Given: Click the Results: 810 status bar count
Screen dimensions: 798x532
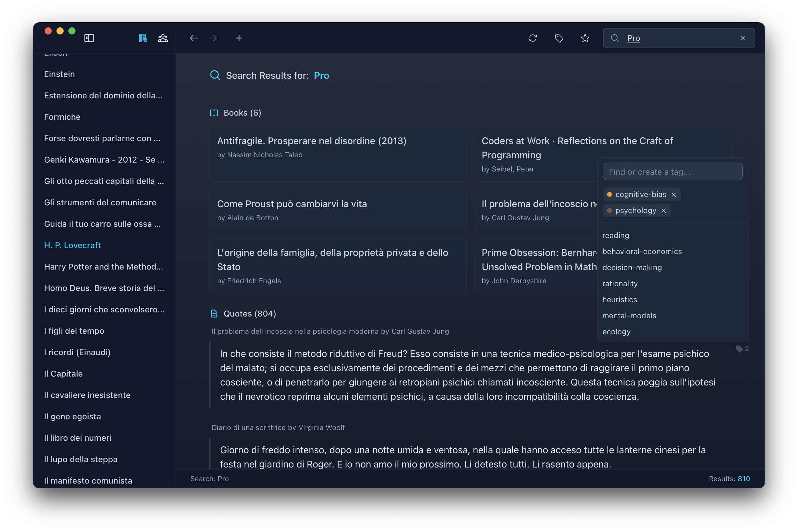Looking at the screenshot, I should click(729, 479).
